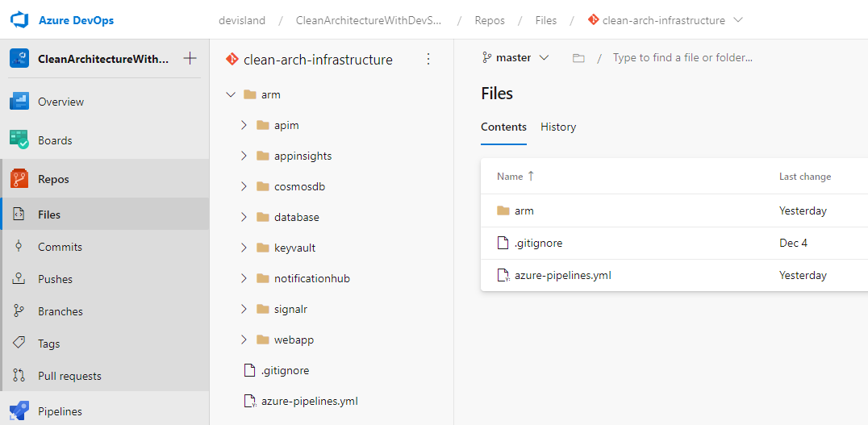Sort files by Name column header
This screenshot has width=868, height=425.
click(516, 177)
